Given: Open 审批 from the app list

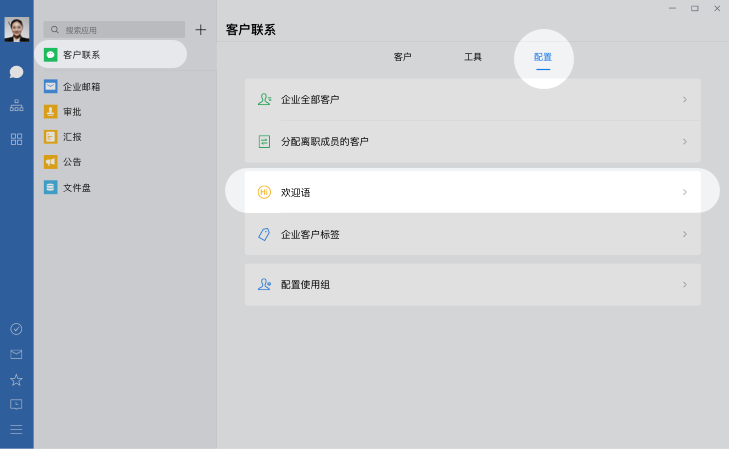Looking at the screenshot, I should (72, 112).
